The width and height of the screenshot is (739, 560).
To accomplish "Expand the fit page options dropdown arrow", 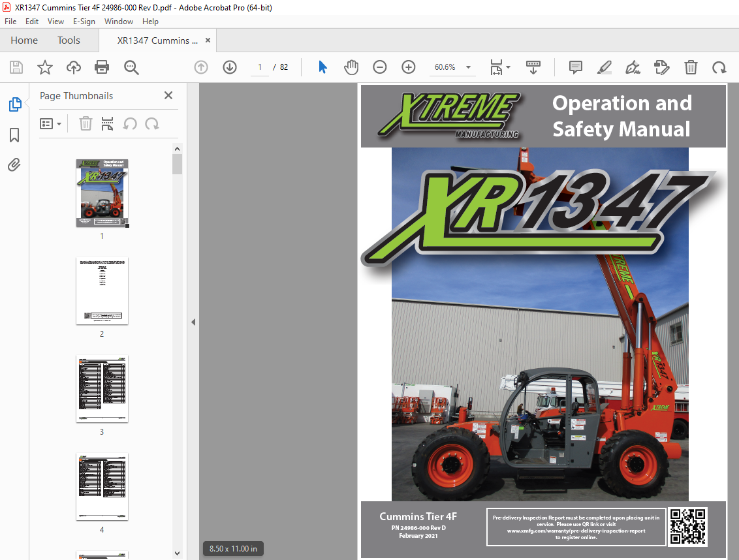I will pos(508,67).
